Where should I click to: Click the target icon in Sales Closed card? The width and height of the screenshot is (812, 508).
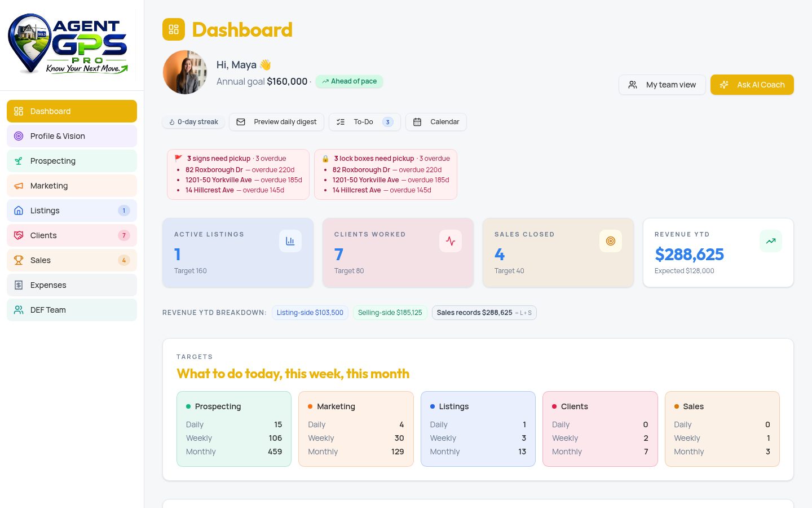tap(611, 241)
